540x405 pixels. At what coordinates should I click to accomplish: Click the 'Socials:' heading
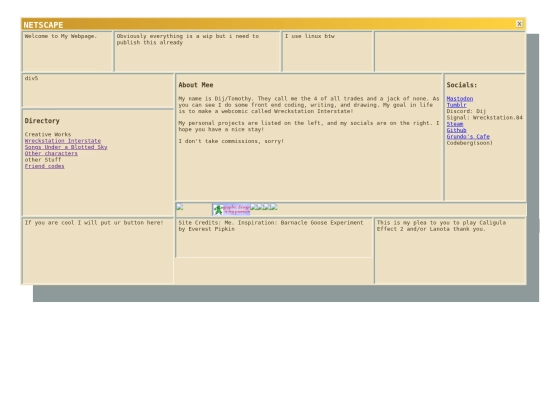(462, 85)
